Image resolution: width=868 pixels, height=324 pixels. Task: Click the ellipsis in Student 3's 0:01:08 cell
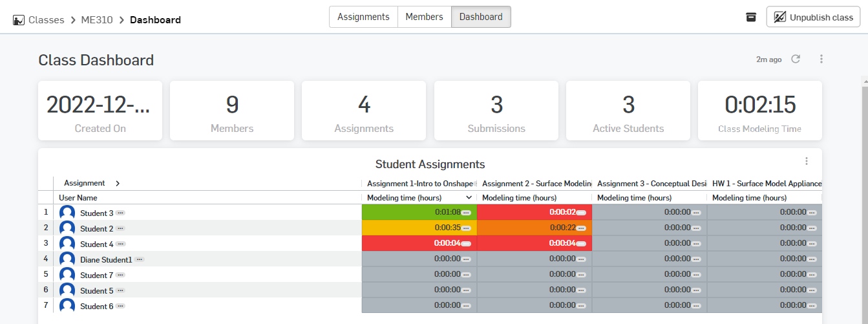[x=466, y=213]
